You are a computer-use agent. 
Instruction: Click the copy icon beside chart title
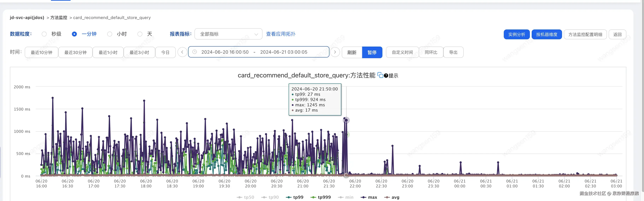pyautogui.click(x=380, y=75)
